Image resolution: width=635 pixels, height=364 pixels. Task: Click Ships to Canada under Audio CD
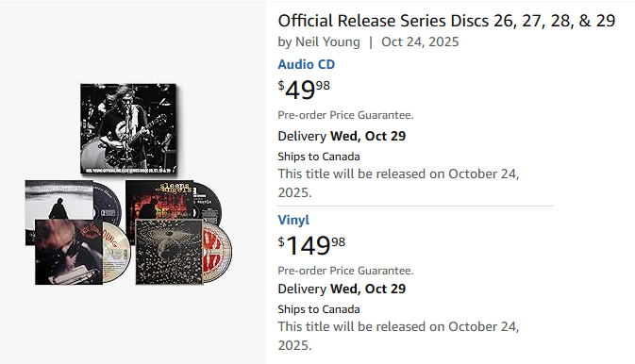319,157
